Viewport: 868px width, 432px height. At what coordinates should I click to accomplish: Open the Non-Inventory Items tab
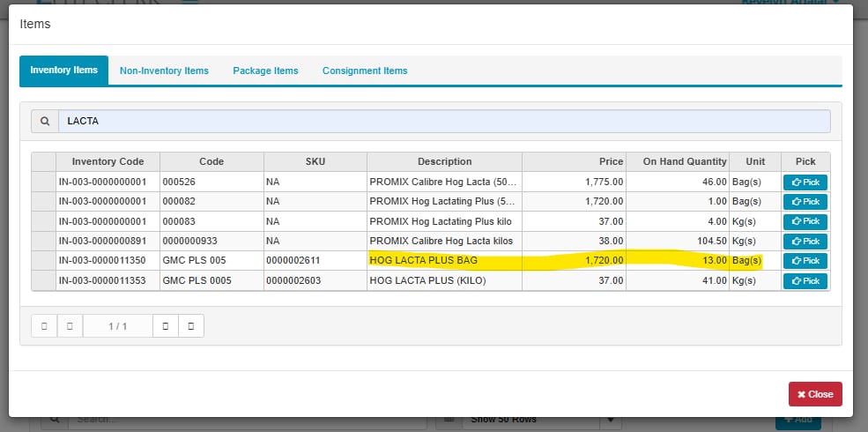164,71
